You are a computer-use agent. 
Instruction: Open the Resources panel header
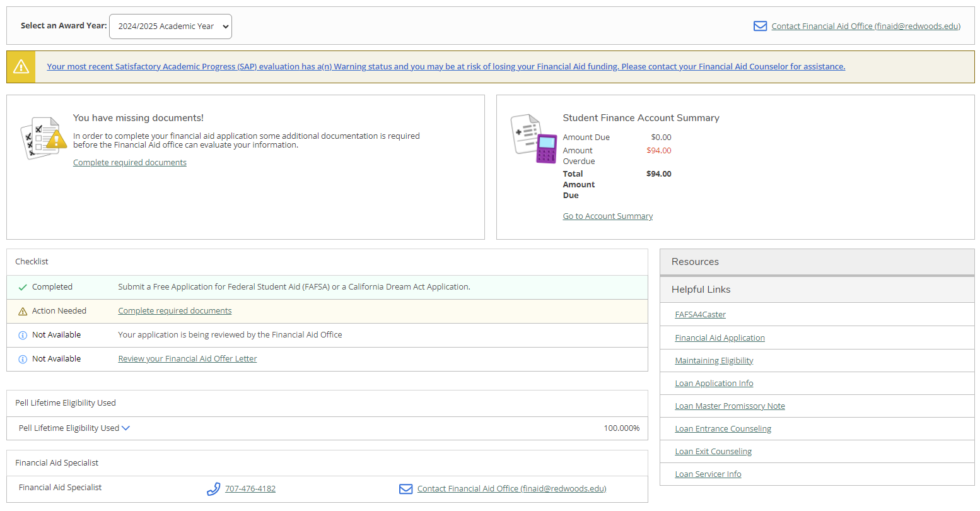coord(817,262)
